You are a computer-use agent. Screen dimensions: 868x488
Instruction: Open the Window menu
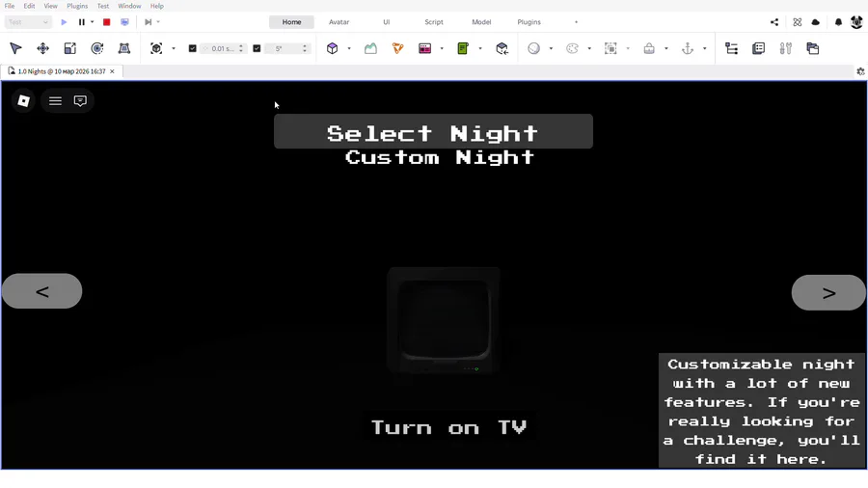coord(129,6)
